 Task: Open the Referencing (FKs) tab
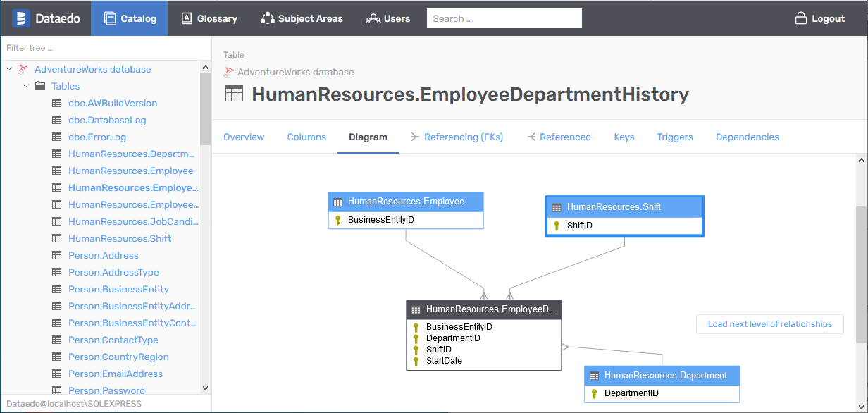[464, 137]
